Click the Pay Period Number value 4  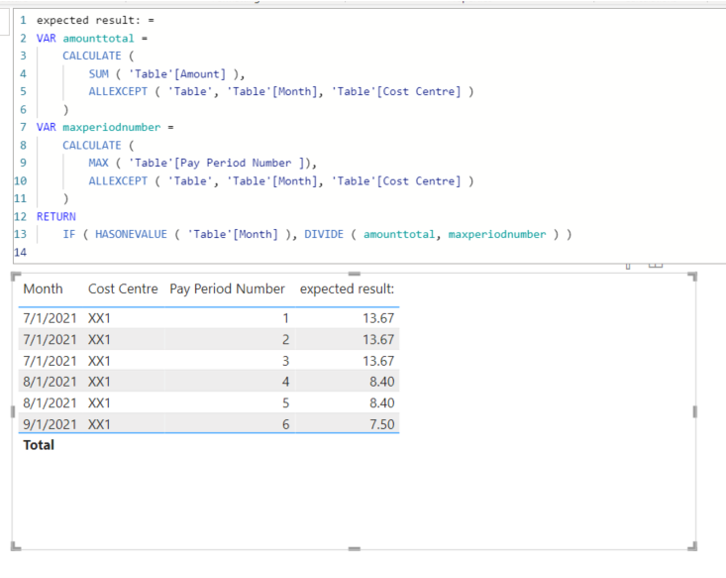pyautogui.click(x=286, y=382)
